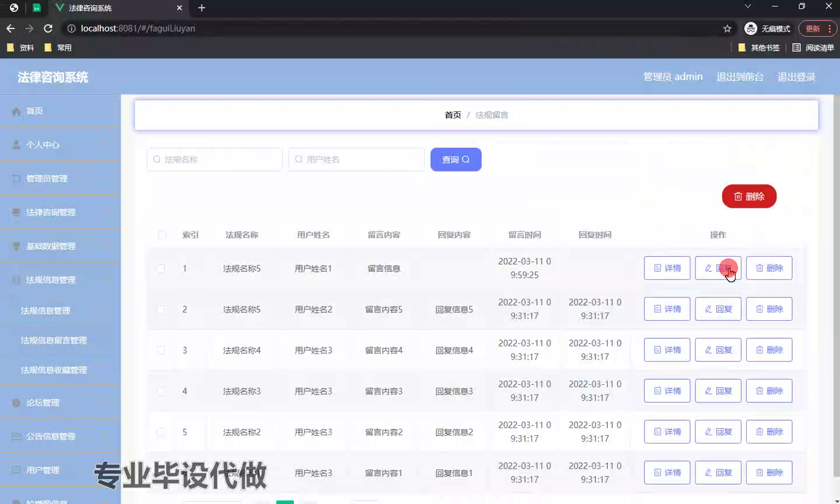Click the 回复信息5 cell in row 2
The height and width of the screenshot is (504, 840).
(454, 309)
